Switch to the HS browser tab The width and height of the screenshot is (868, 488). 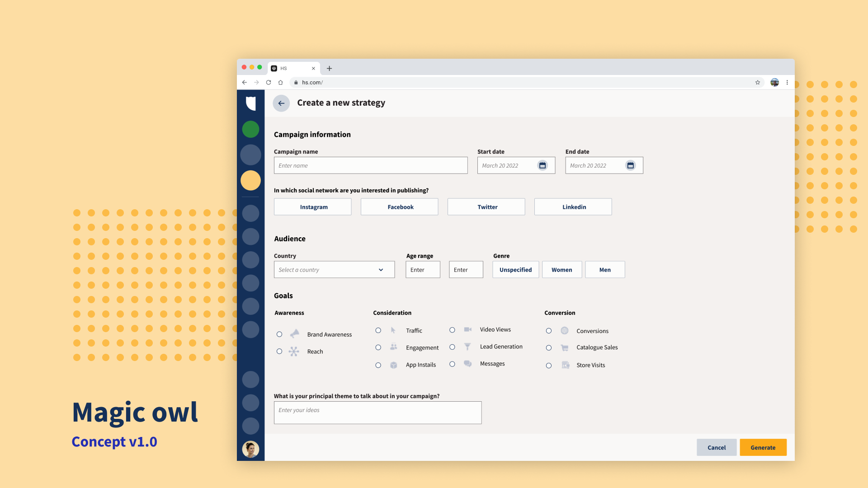[x=289, y=68]
